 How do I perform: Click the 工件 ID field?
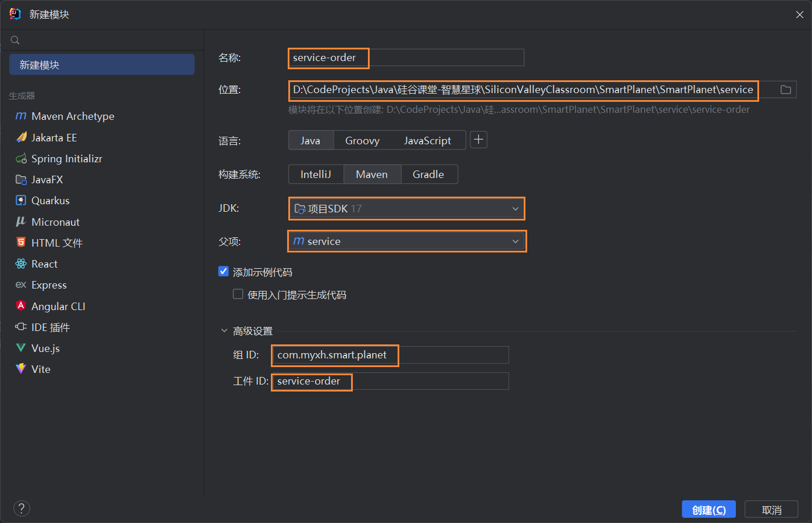click(x=390, y=381)
